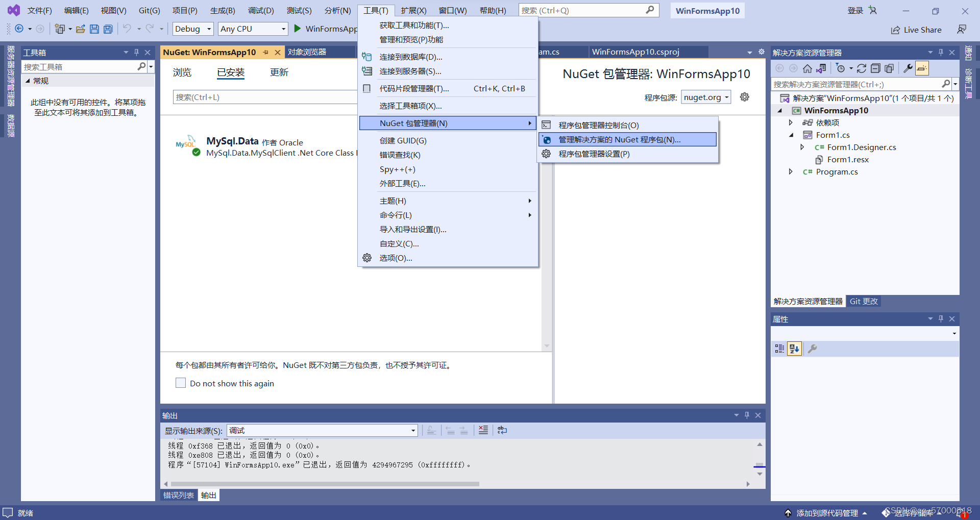The image size is (980, 520).
Task: Click the notification bell in status bar
Action: pyautogui.click(x=962, y=513)
